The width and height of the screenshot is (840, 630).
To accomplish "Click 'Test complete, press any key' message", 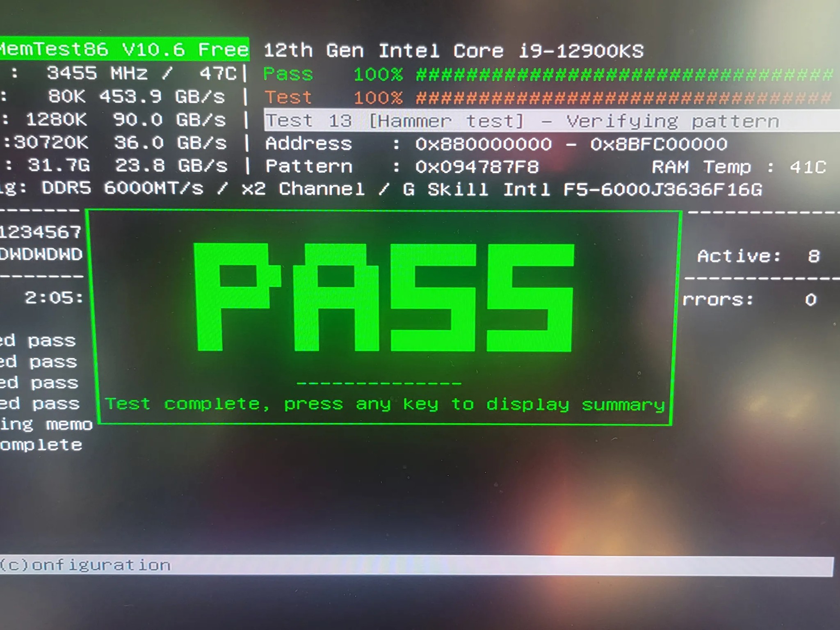I will coord(272,404).
